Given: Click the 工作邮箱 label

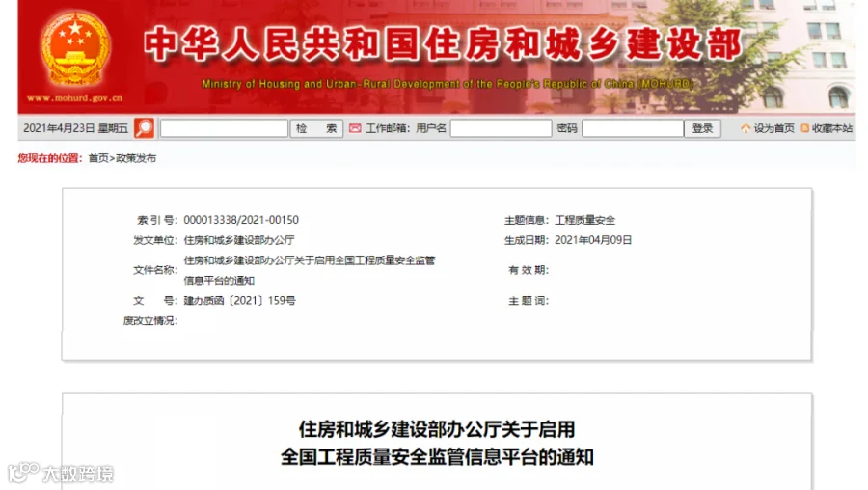Looking at the screenshot, I should click(388, 128).
